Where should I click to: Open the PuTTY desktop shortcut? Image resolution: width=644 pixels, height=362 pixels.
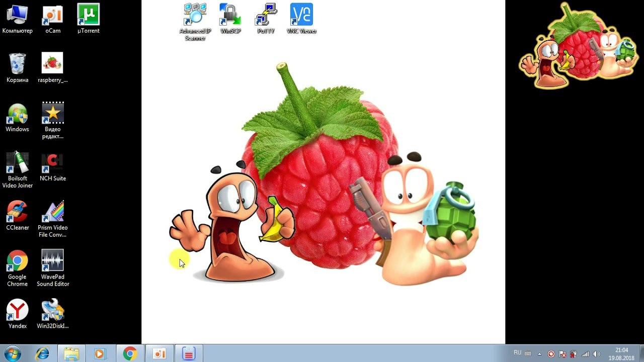coord(266,19)
